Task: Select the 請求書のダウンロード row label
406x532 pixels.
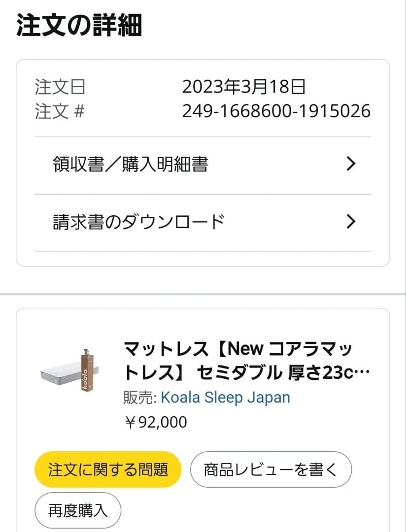Action: 138,222
